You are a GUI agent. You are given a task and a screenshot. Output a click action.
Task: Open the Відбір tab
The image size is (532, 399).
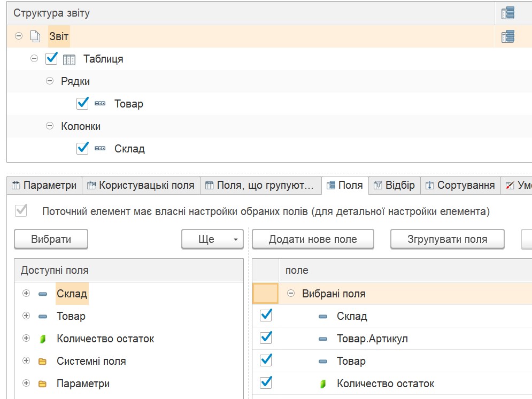(394, 185)
